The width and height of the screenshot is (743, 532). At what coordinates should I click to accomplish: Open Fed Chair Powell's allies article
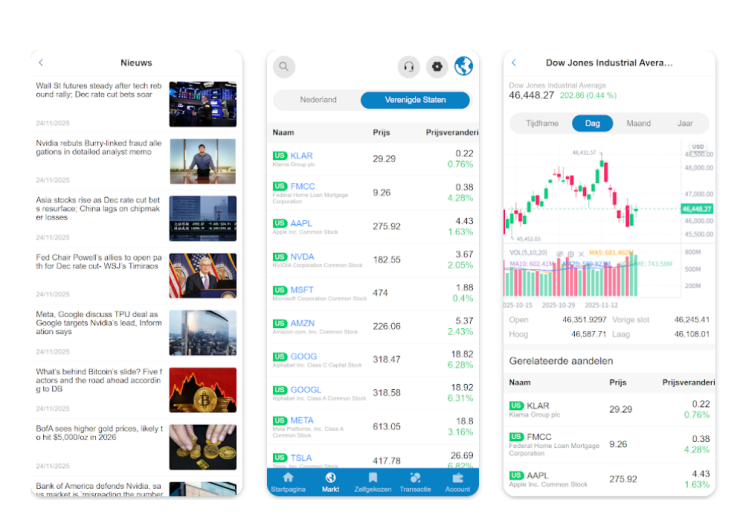[136, 275]
